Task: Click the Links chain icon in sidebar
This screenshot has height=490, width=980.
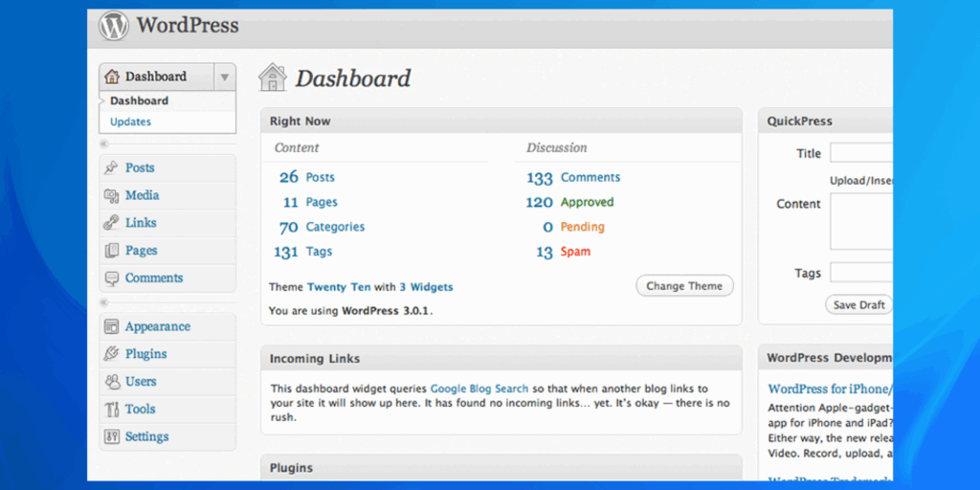Action: click(111, 223)
